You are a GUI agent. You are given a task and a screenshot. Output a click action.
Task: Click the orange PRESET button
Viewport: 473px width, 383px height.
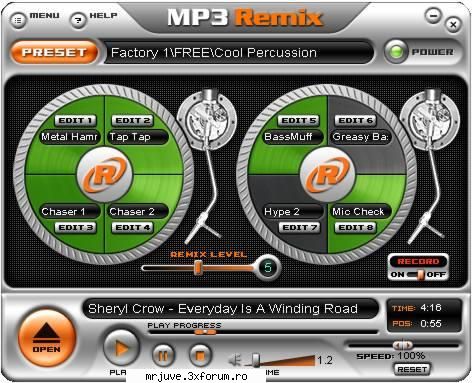coord(54,52)
